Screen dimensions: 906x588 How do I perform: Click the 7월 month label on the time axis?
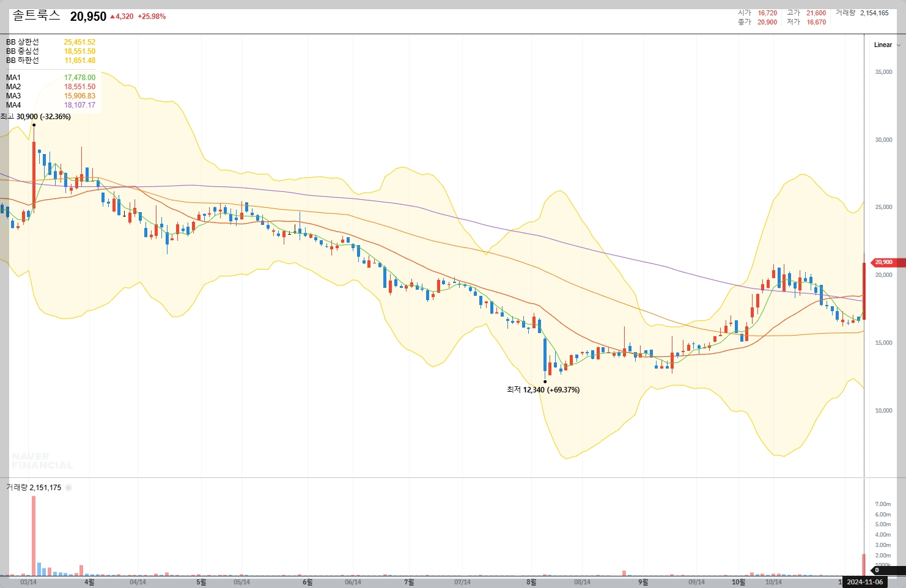(409, 582)
